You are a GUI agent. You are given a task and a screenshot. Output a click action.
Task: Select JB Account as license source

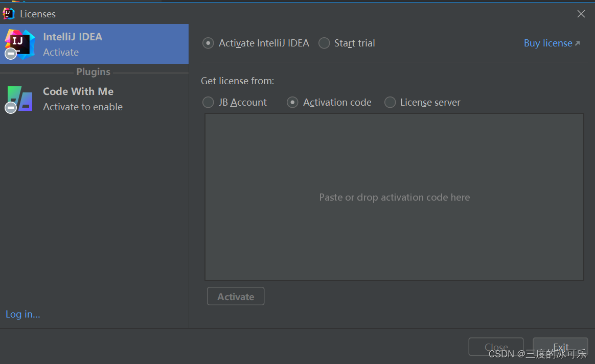pyautogui.click(x=208, y=103)
